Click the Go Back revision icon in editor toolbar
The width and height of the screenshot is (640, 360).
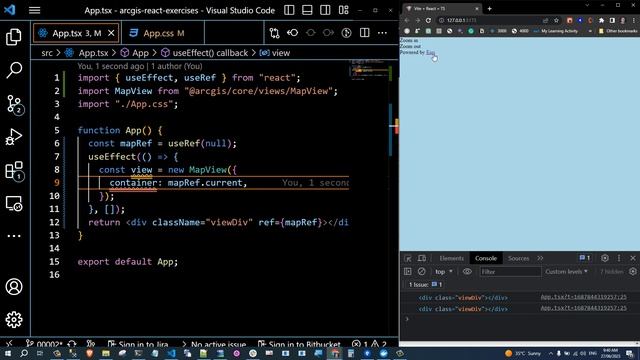tap(293, 33)
